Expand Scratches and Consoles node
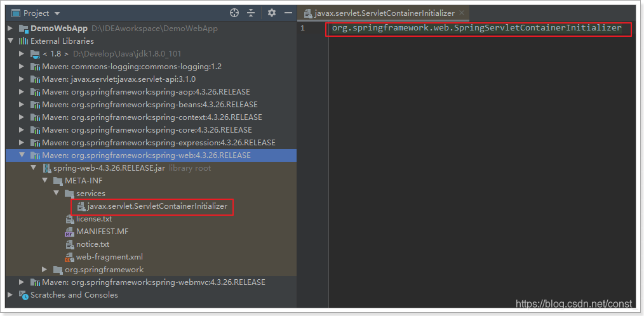The image size is (644, 316). pyautogui.click(x=10, y=295)
